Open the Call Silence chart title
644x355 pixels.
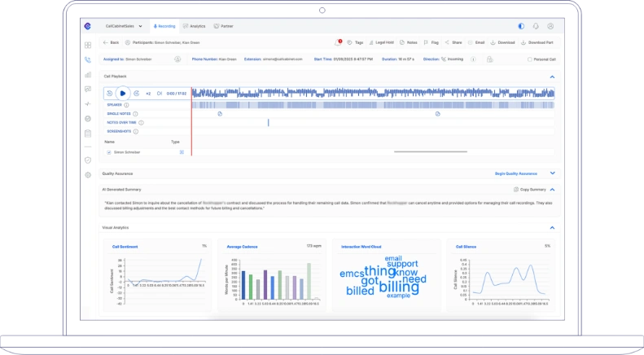point(466,247)
